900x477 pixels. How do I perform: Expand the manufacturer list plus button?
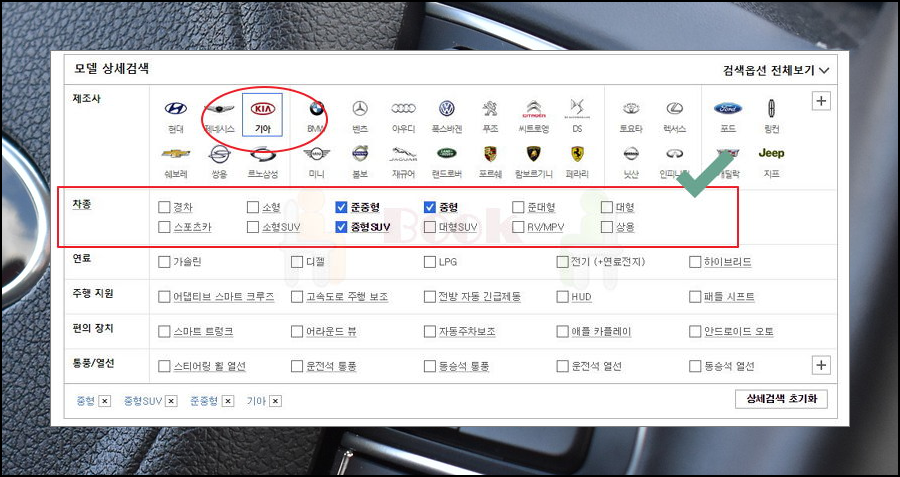click(x=821, y=101)
